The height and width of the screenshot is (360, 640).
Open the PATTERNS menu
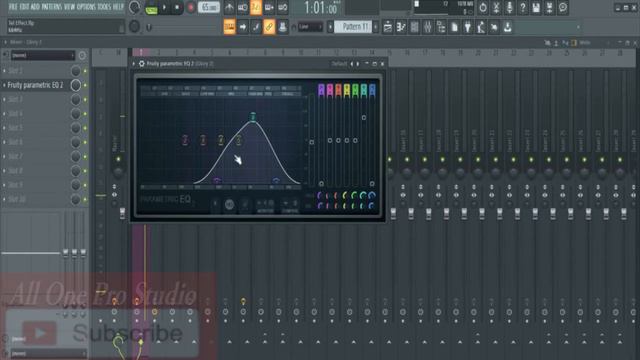[x=51, y=7]
